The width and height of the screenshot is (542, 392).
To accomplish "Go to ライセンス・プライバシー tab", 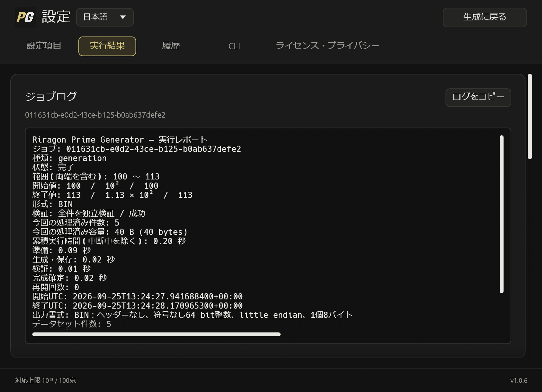I will pyautogui.click(x=328, y=46).
